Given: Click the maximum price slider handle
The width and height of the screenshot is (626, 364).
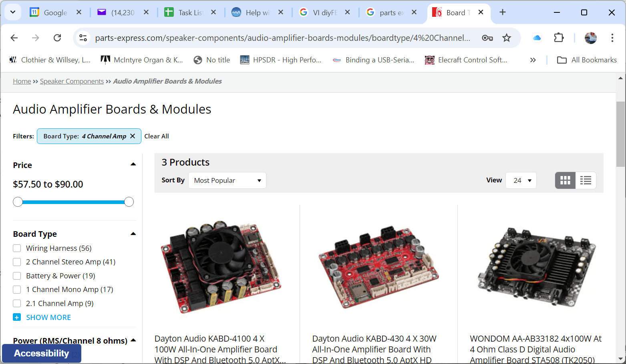Looking at the screenshot, I should click(x=129, y=202).
